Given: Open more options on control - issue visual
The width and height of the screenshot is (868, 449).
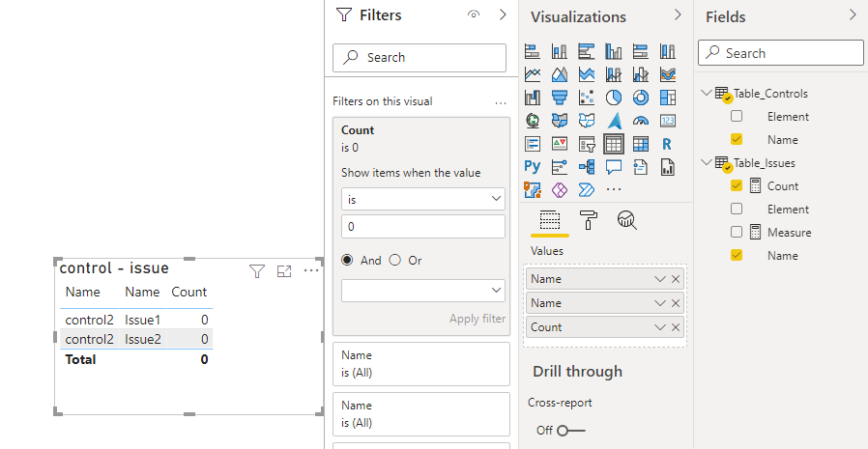Looking at the screenshot, I should click(x=311, y=271).
